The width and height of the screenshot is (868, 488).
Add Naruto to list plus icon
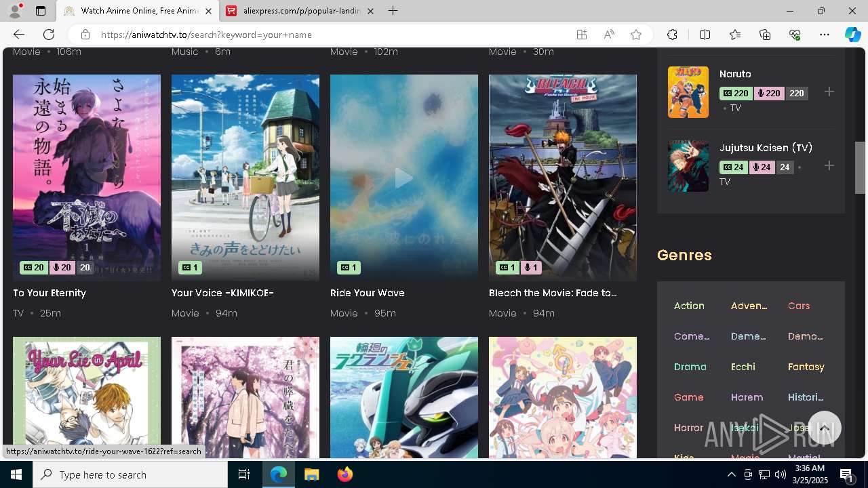coord(829,92)
